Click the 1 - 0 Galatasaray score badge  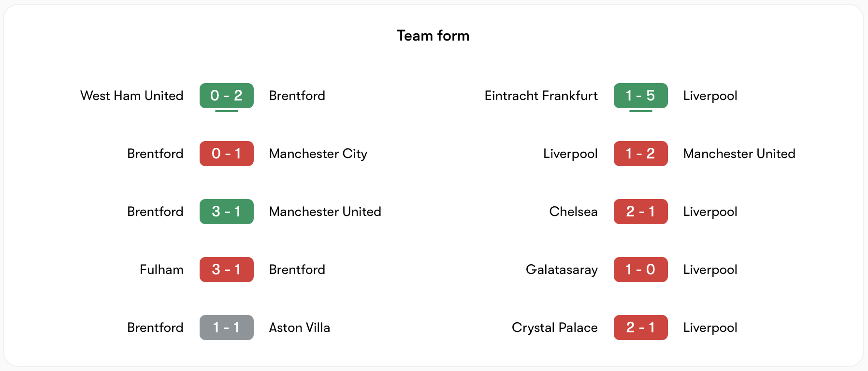[x=640, y=270]
